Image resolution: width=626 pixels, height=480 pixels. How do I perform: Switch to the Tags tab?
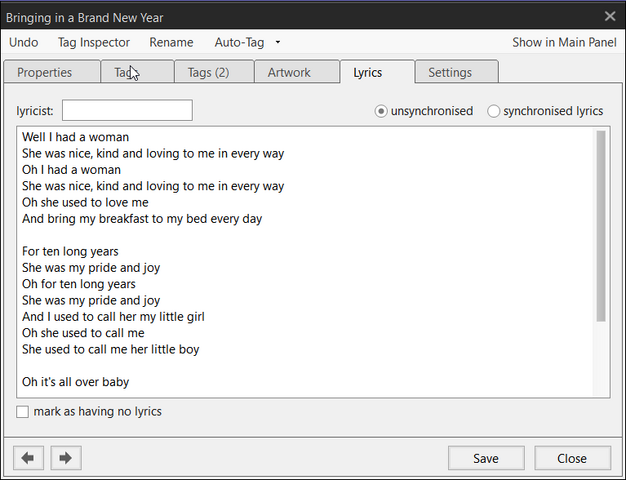tap(137, 72)
